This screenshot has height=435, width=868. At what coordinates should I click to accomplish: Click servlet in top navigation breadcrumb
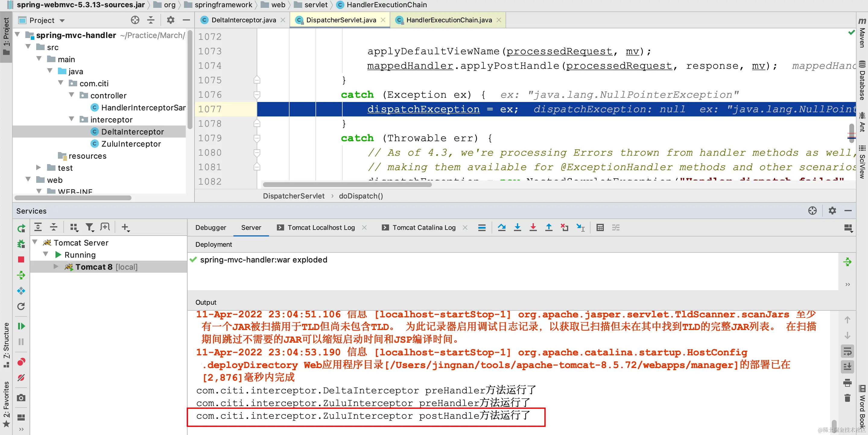pos(315,5)
